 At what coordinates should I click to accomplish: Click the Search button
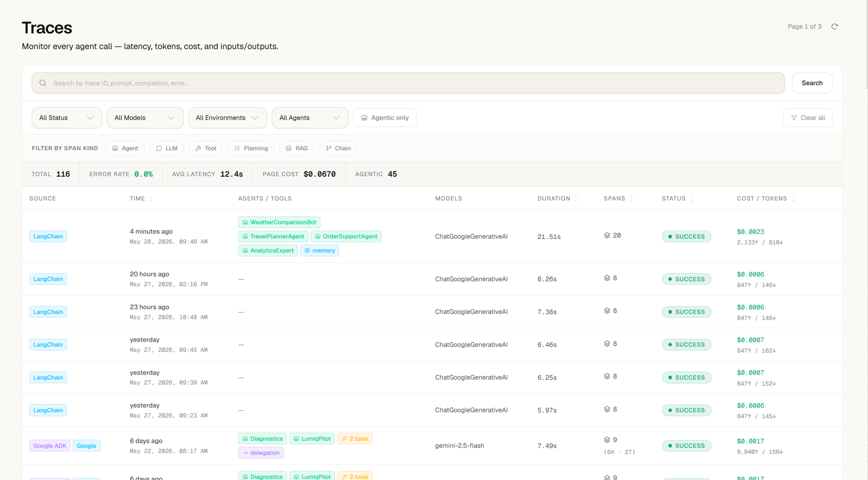tap(812, 83)
